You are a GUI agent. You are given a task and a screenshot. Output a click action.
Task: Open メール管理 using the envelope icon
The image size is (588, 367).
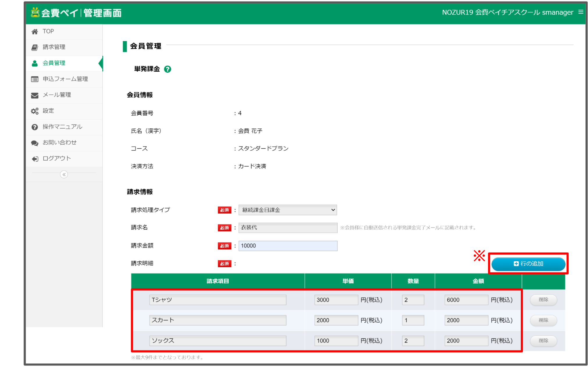[35, 95]
